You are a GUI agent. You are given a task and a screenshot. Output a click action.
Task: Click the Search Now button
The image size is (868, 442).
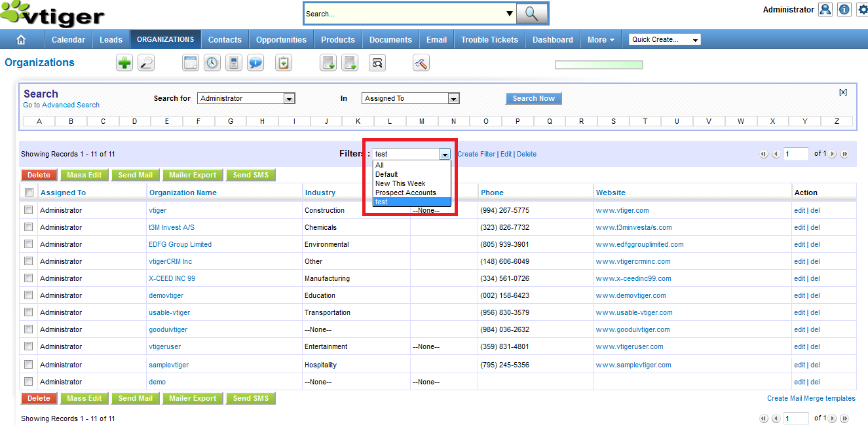[x=533, y=98]
